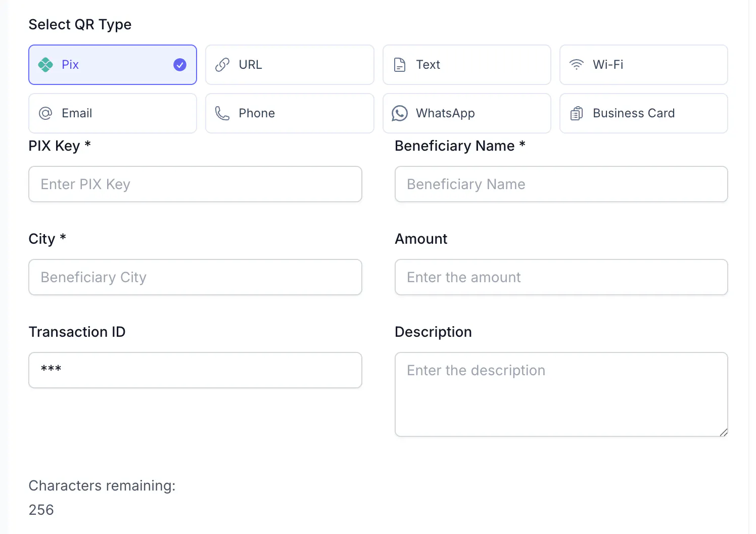Focus the Beneficiary City field

tap(196, 277)
